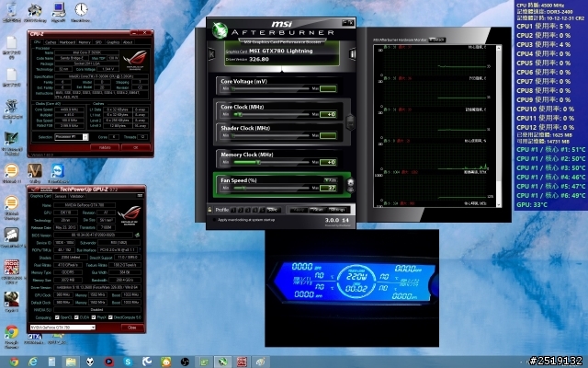This screenshot has width=588, height=368.
Task: Switch to the SPD tab in CPU-Z
Action: coord(98,42)
